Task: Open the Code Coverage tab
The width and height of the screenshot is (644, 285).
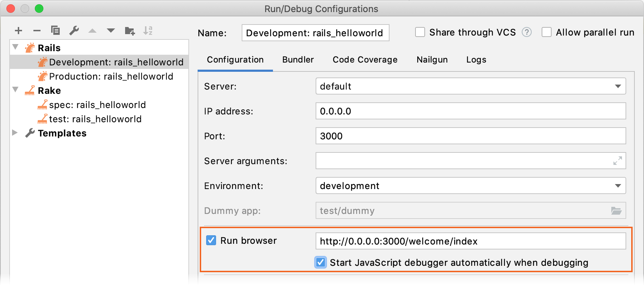Action: (x=365, y=60)
